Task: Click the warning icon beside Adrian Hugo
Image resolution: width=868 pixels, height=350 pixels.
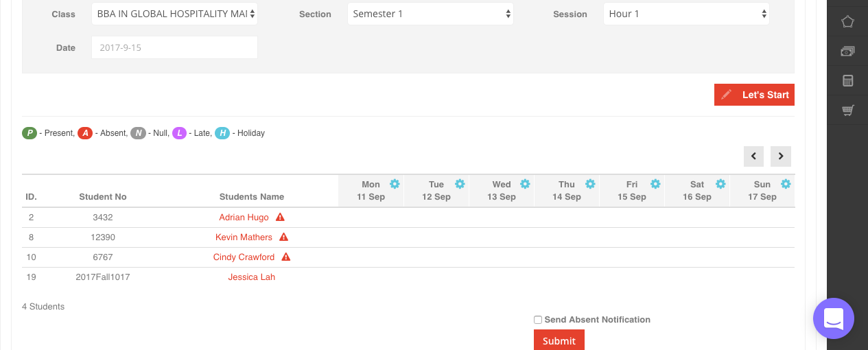Action: [280, 218]
